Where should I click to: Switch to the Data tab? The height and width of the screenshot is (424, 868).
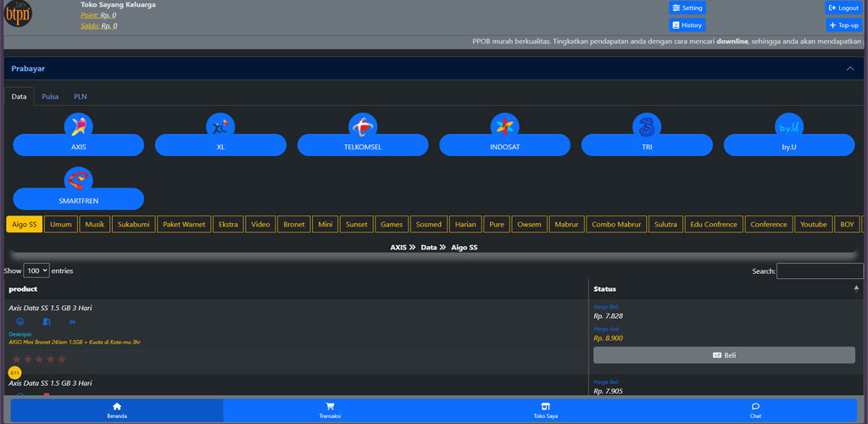click(x=19, y=97)
